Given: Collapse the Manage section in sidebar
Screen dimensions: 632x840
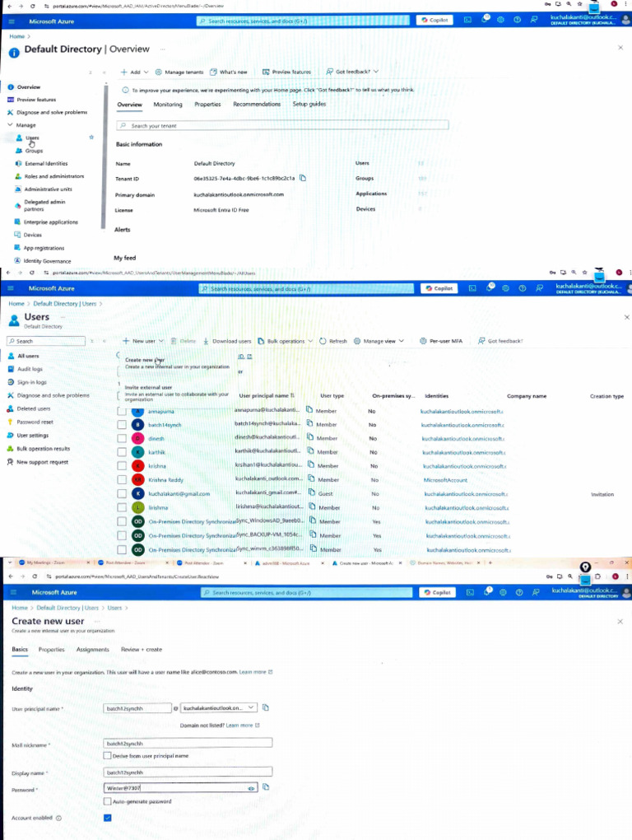Looking at the screenshot, I should click(10, 125).
